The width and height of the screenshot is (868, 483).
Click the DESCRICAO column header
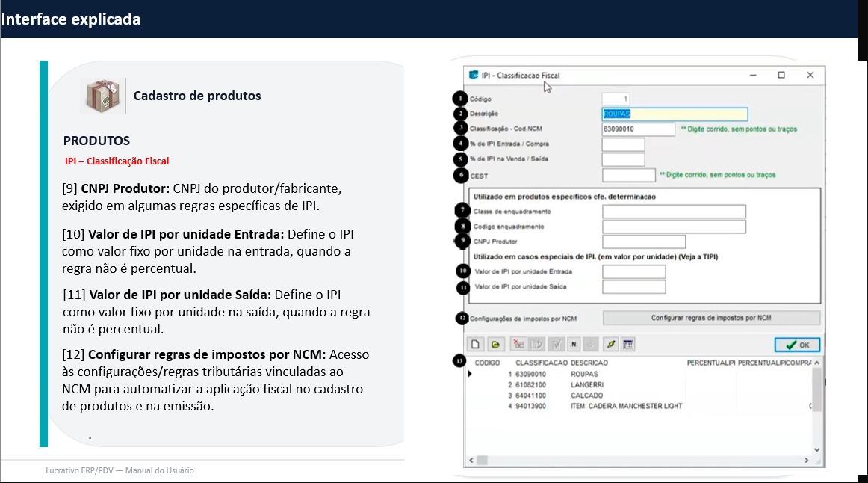[589, 363]
